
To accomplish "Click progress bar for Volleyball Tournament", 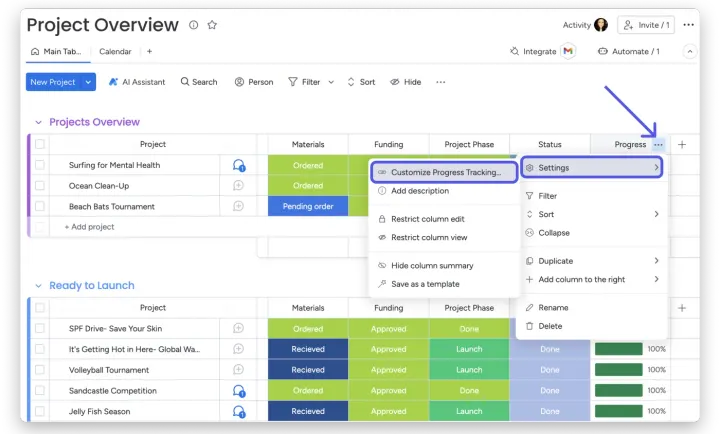I will tap(619, 370).
